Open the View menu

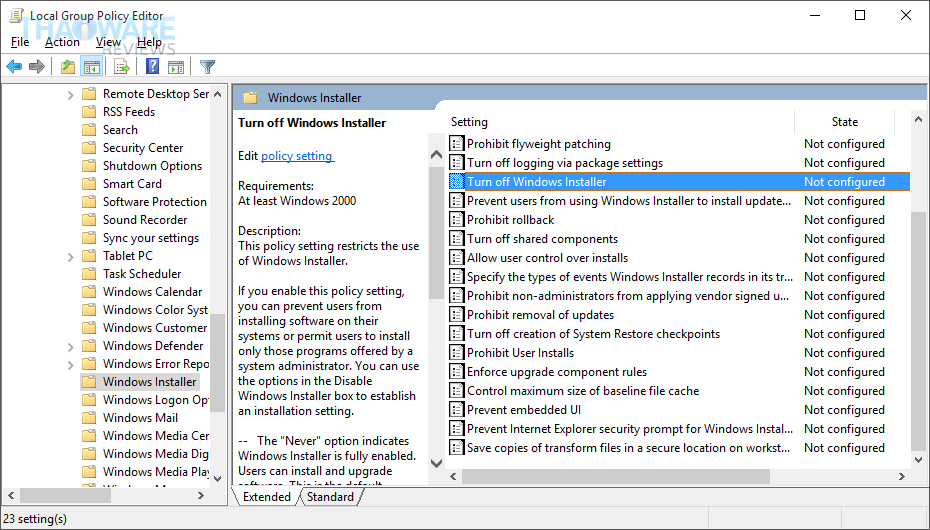point(108,42)
